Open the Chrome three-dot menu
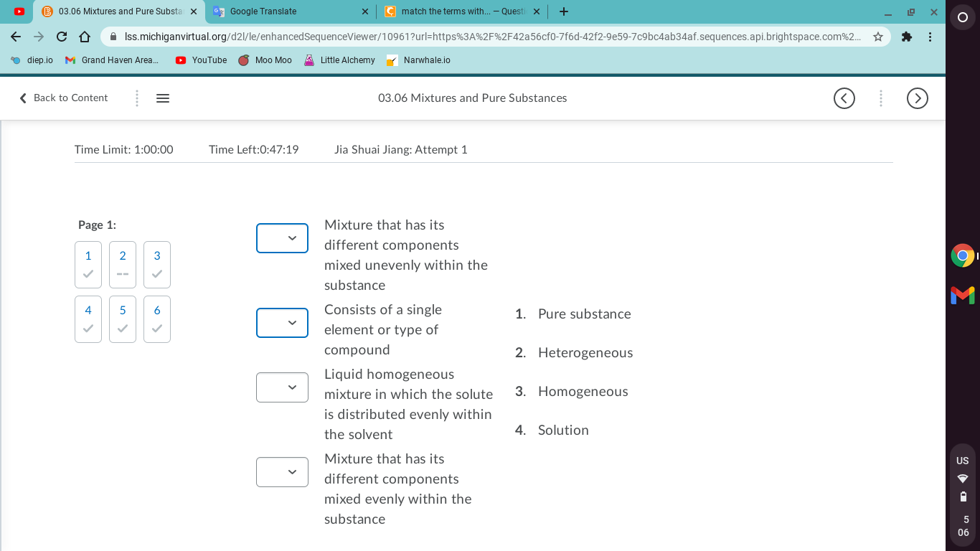This screenshot has width=980, height=551. (930, 37)
